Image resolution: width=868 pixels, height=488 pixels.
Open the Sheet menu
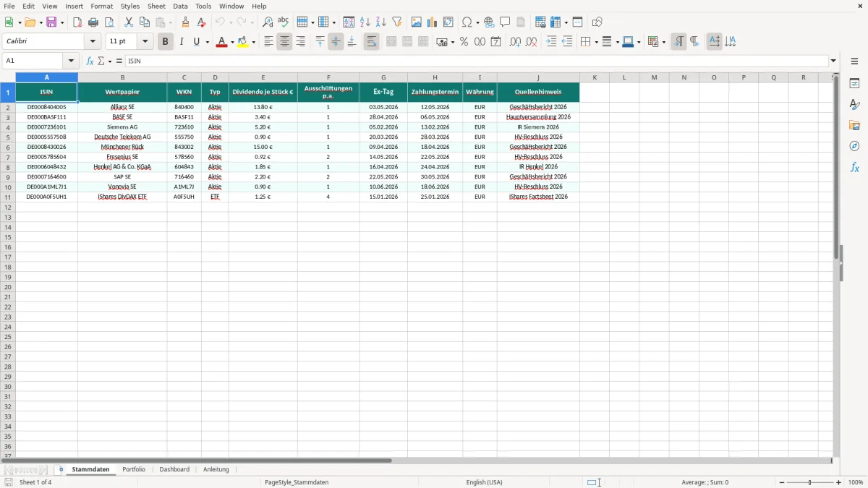pos(156,6)
